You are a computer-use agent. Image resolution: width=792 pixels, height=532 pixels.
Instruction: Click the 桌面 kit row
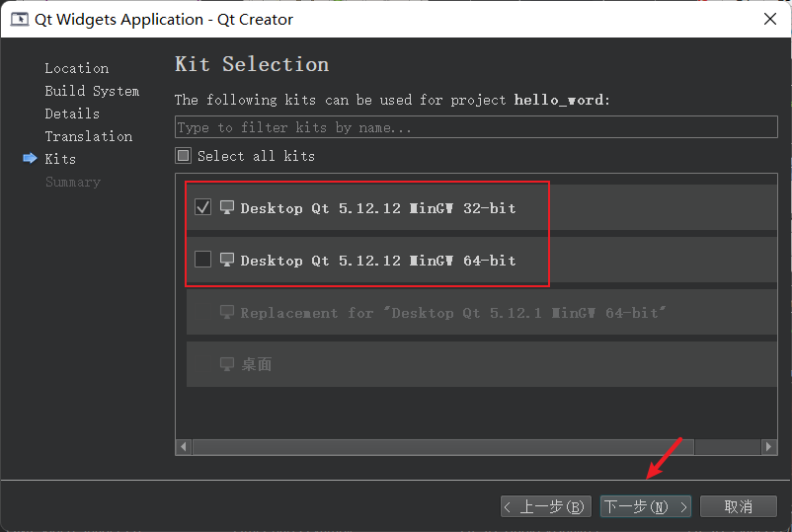(x=482, y=364)
